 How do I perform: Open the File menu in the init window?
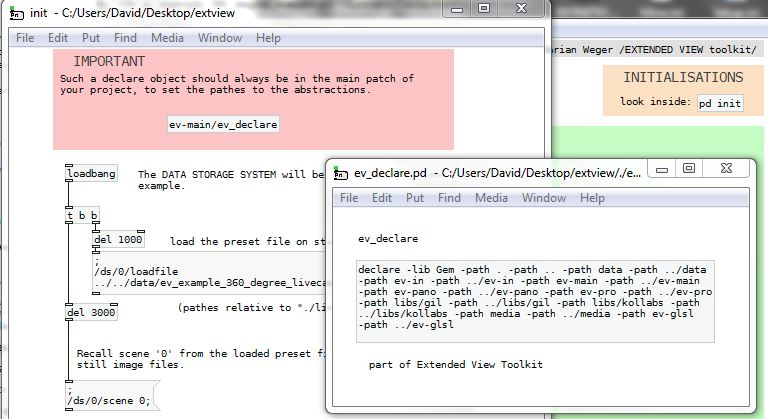tap(25, 38)
